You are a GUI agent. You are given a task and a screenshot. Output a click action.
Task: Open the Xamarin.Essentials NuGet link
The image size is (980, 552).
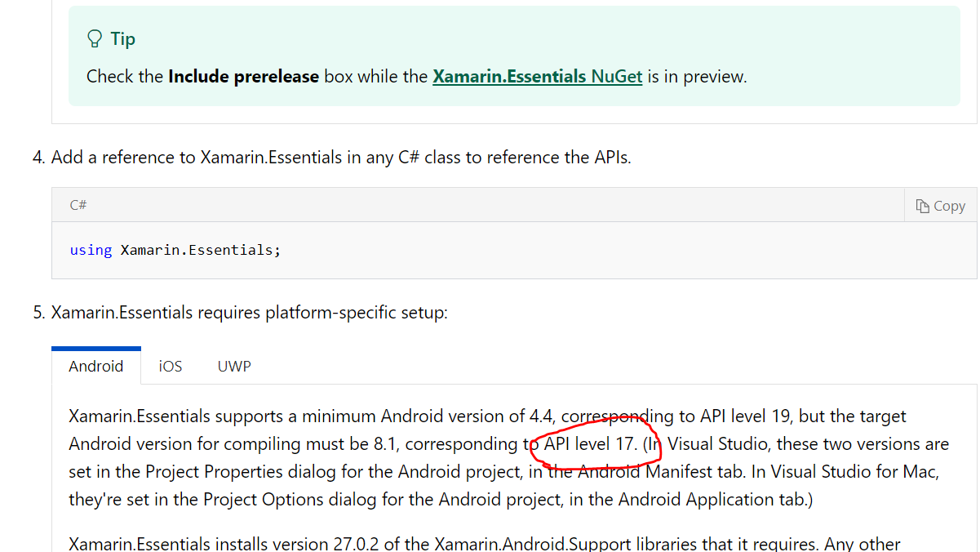pos(537,76)
